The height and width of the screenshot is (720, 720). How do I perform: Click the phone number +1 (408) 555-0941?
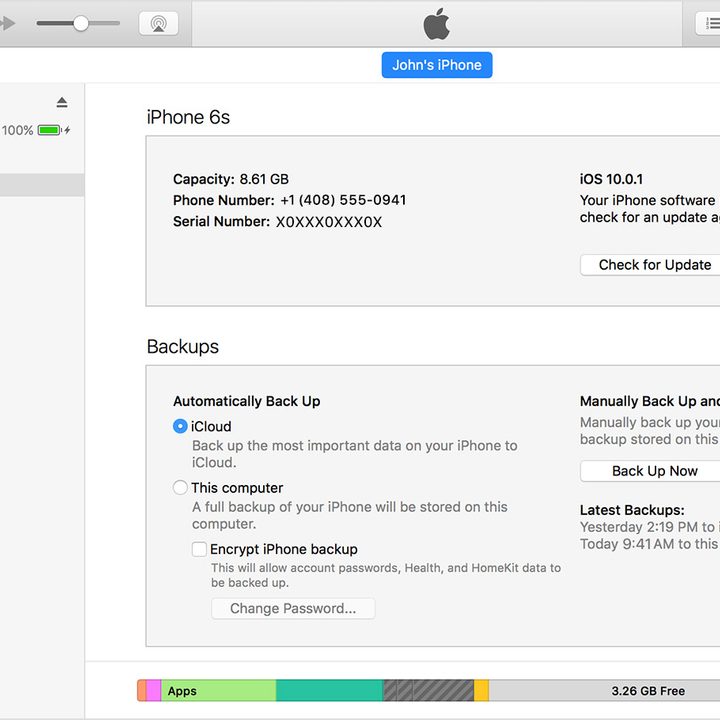pos(343,200)
